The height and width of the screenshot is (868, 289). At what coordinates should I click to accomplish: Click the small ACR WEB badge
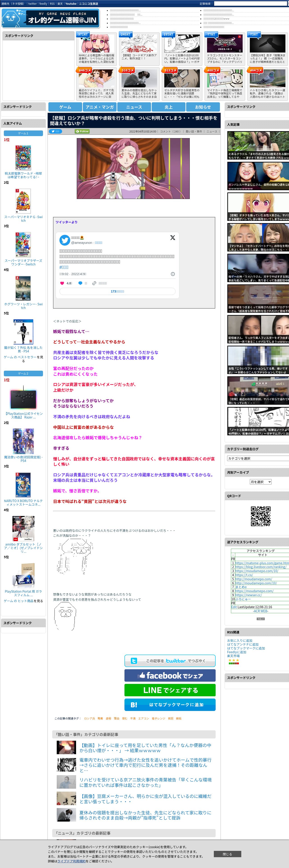(x=260, y=619)
